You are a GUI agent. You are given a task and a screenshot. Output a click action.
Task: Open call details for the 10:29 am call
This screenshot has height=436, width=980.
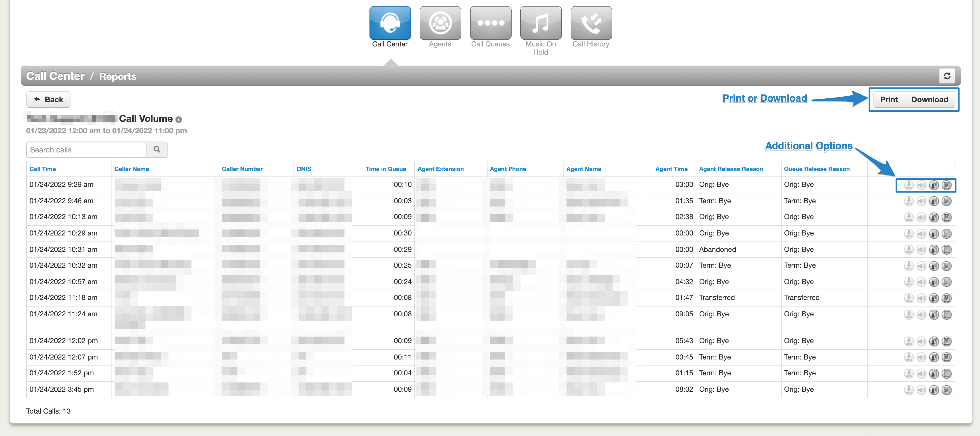[x=946, y=234]
